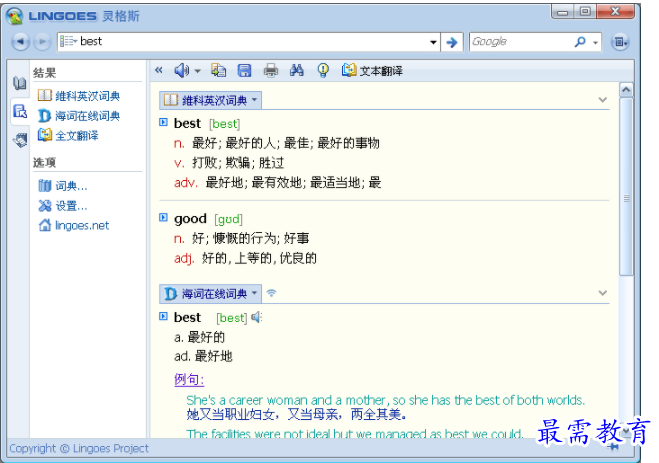
Task: Click the headword 'good' in the definition
Action: 190,218
